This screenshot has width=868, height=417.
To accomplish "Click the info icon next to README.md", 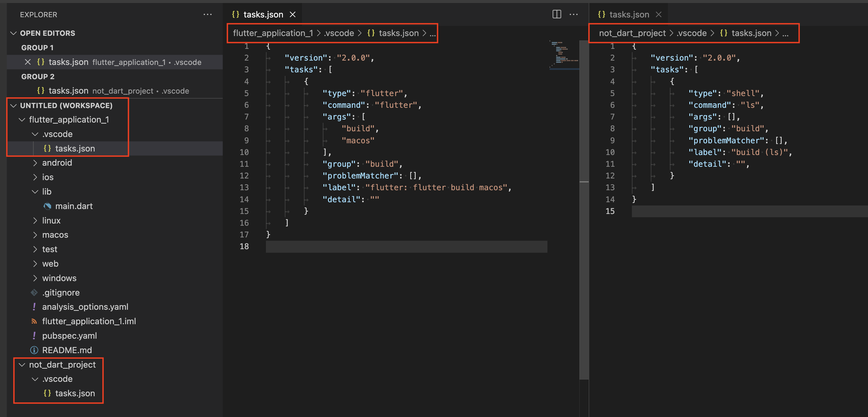I will pos(34,350).
